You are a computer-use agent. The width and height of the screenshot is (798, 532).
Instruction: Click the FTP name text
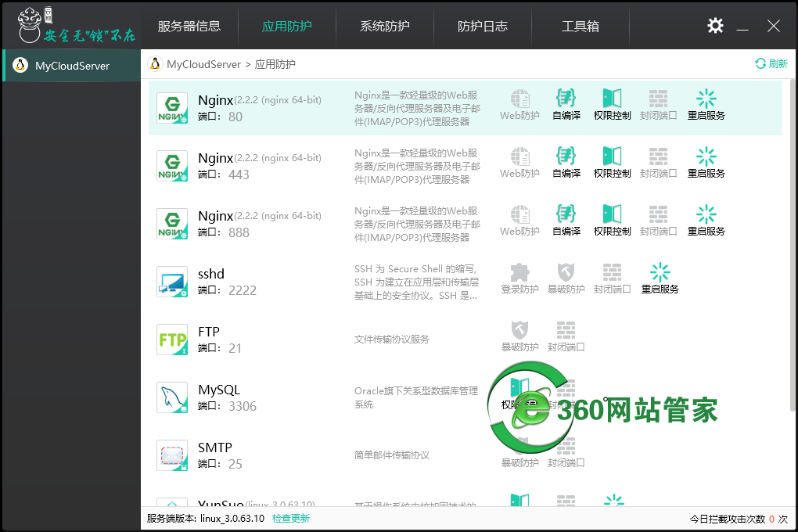[x=209, y=332]
